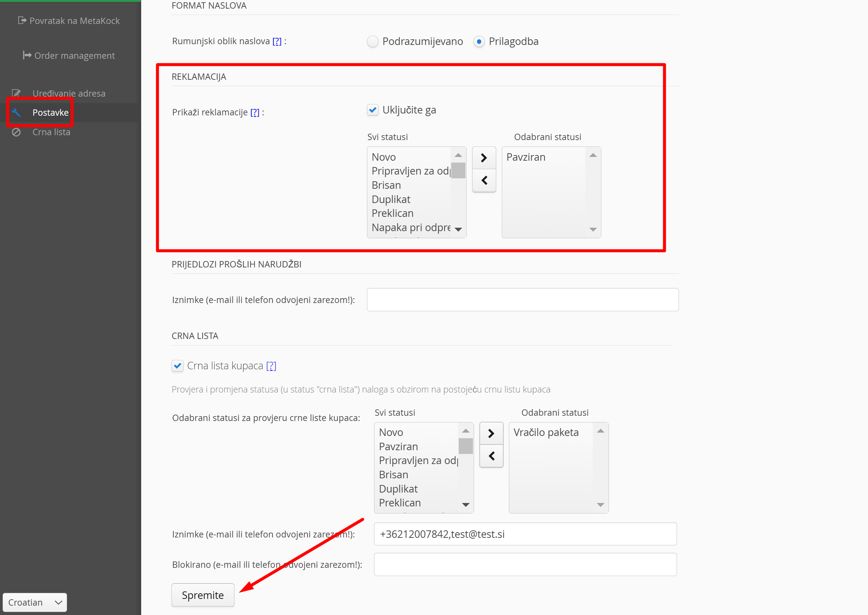Click the Uređivanje adresa edit icon
Screen dimensions: 868x615
pyautogui.click(x=16, y=93)
